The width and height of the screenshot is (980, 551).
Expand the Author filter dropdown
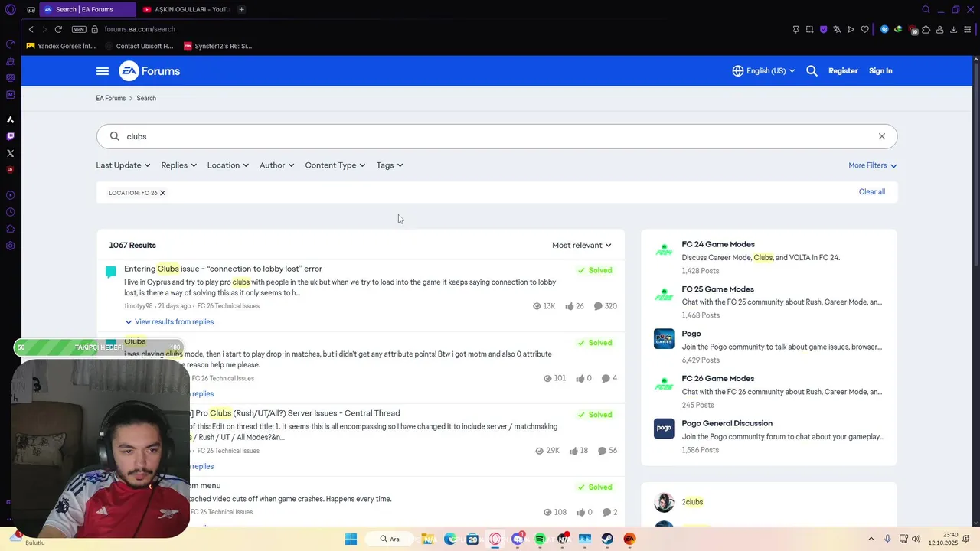coord(277,165)
